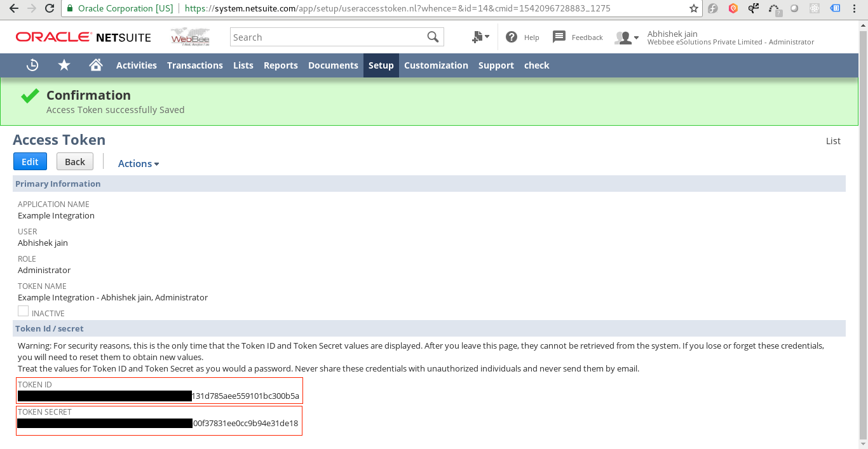Open the Fedora 'f' extension icon
The width and height of the screenshot is (868, 449).
coord(713,9)
